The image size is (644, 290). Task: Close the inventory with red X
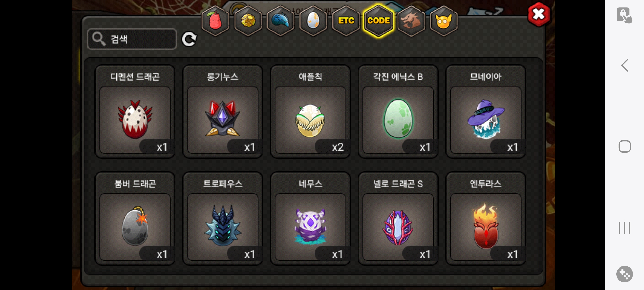[x=539, y=15]
